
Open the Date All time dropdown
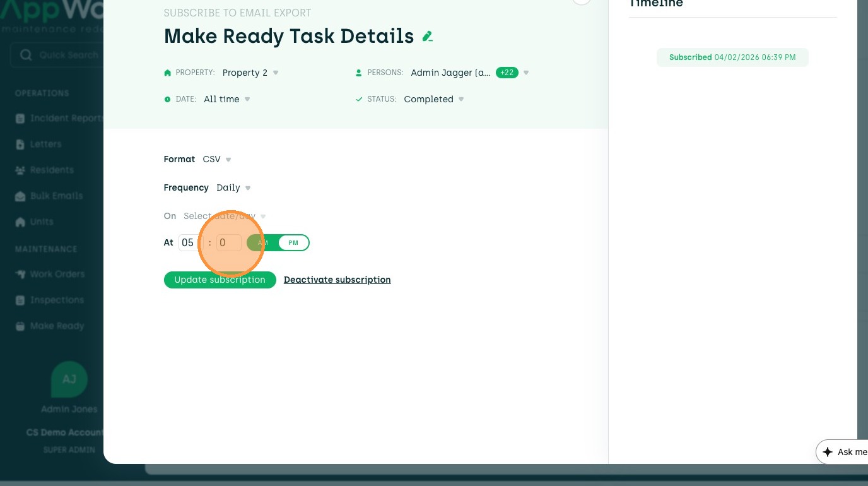(x=227, y=99)
